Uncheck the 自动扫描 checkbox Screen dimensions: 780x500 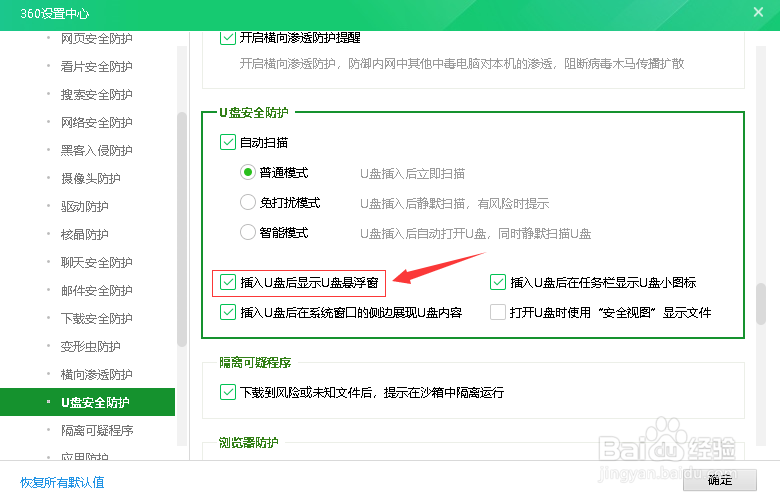tap(228, 142)
